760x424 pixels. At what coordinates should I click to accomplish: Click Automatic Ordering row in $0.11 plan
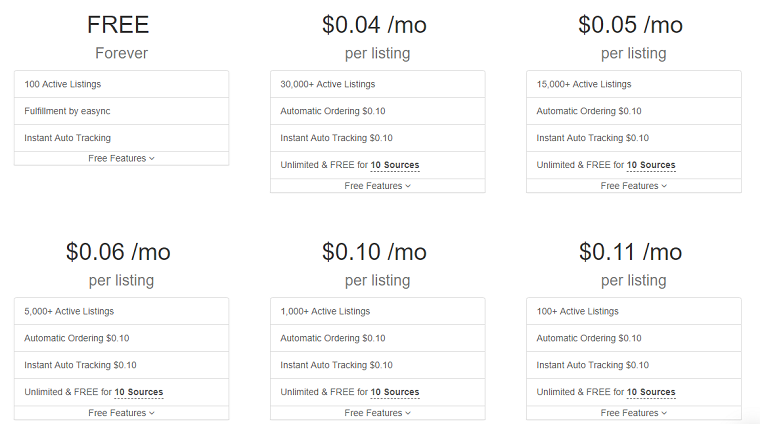633,338
